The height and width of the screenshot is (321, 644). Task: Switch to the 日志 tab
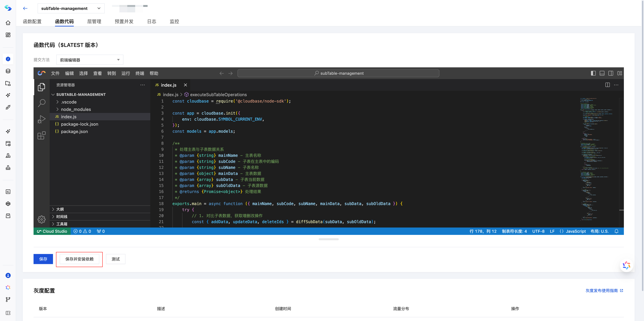click(152, 21)
